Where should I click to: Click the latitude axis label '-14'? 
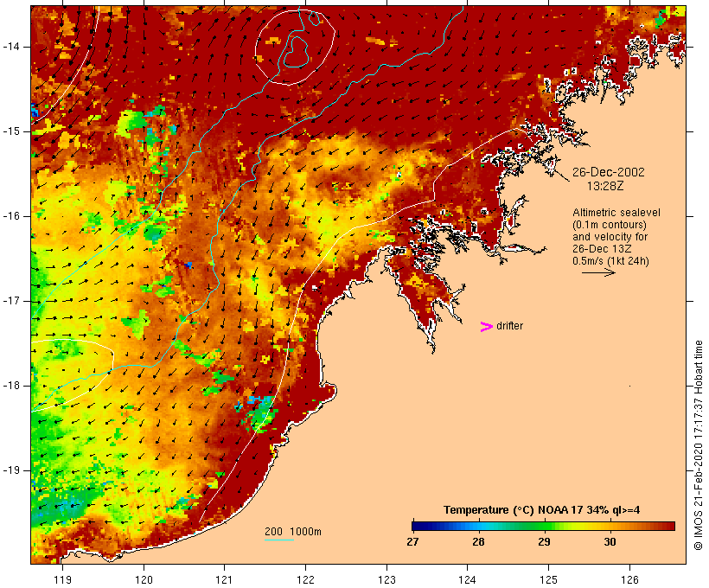tap(10, 47)
